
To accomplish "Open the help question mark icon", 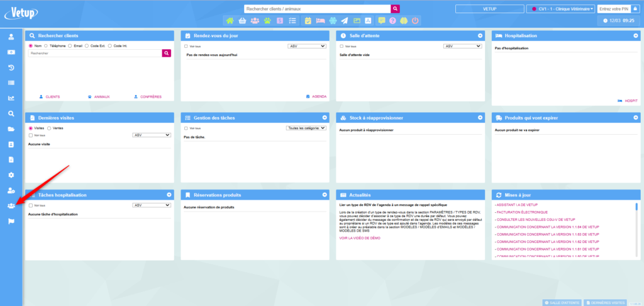I will coord(392,21).
